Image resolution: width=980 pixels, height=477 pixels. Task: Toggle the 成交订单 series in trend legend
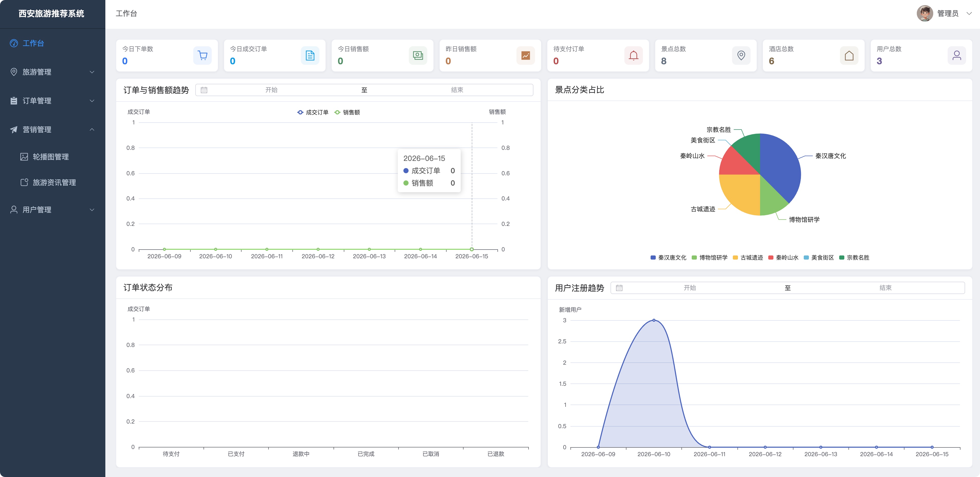tap(313, 112)
